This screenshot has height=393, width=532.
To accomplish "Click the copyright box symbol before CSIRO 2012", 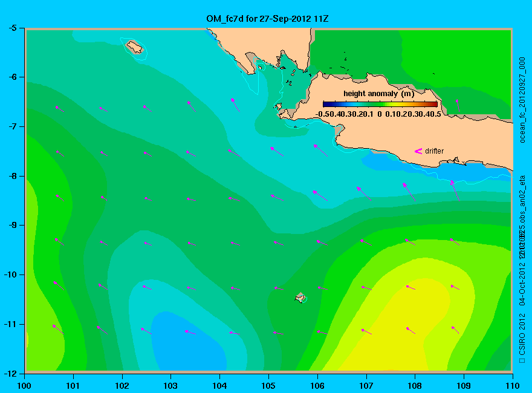I will click(x=522, y=360).
